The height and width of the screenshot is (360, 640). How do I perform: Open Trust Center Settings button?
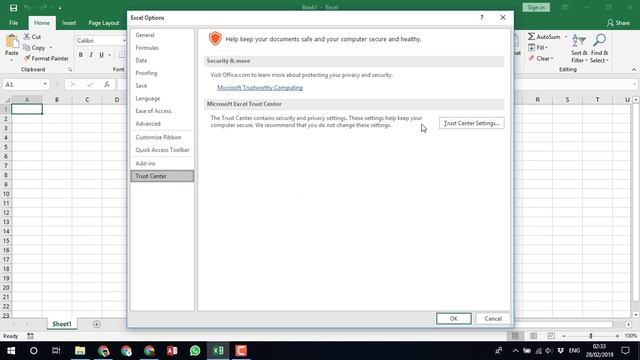(471, 123)
